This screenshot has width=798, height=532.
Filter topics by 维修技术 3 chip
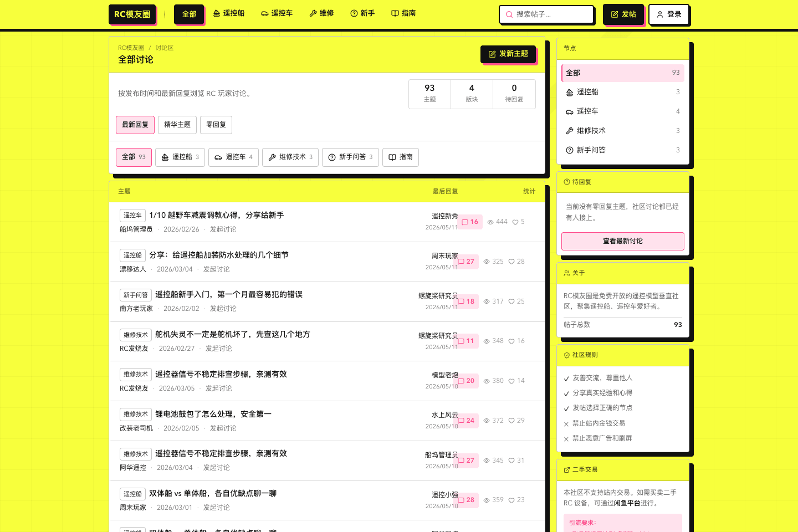click(290, 157)
